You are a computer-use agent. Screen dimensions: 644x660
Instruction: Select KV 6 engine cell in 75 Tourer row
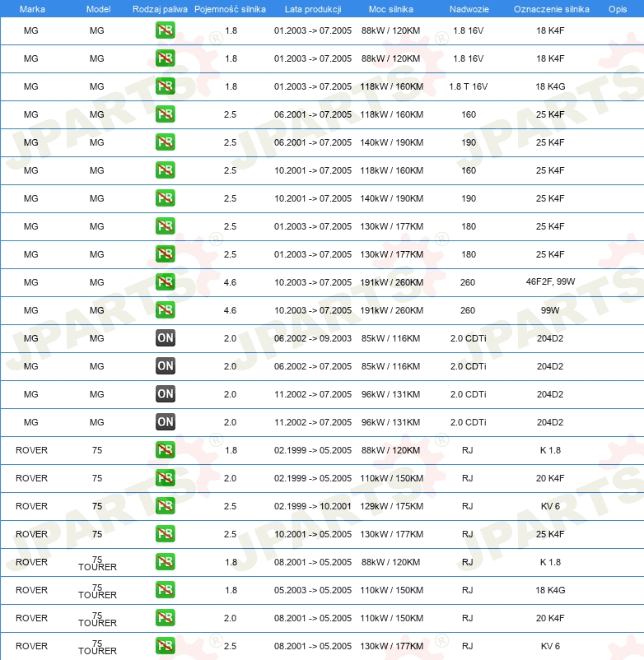pyautogui.click(x=550, y=646)
